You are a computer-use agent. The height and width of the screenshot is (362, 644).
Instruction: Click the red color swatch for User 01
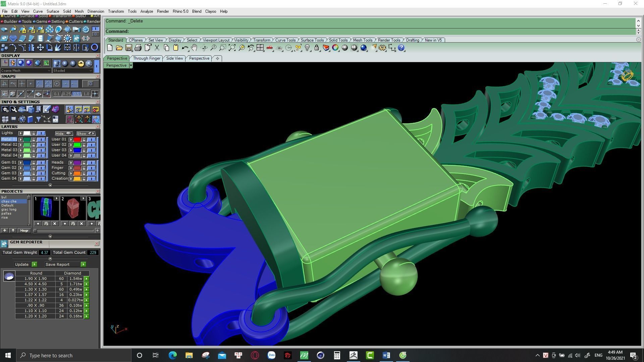click(77, 139)
